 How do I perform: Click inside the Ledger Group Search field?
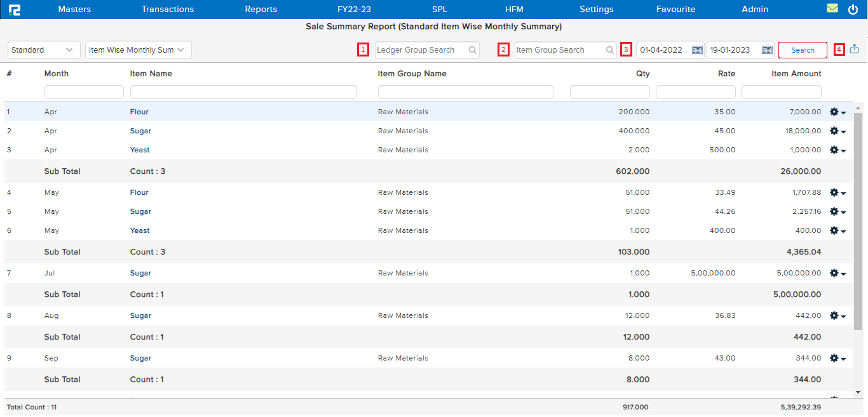click(x=419, y=50)
